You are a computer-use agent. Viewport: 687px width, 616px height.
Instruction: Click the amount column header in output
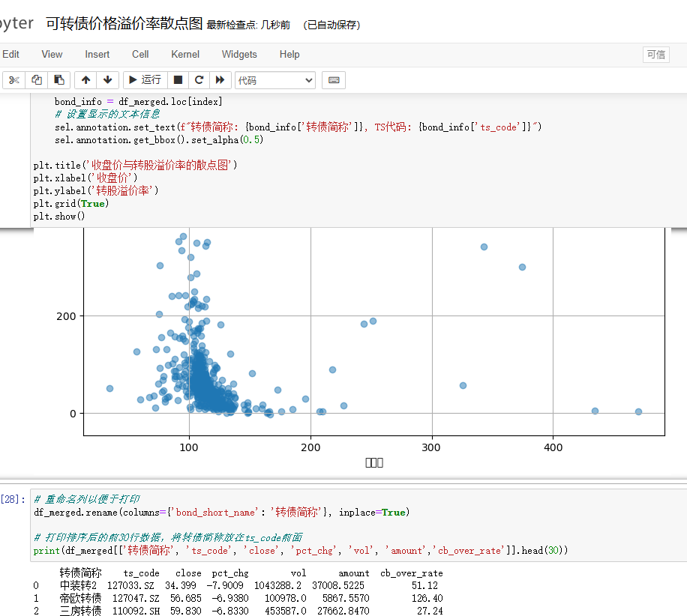(353, 573)
